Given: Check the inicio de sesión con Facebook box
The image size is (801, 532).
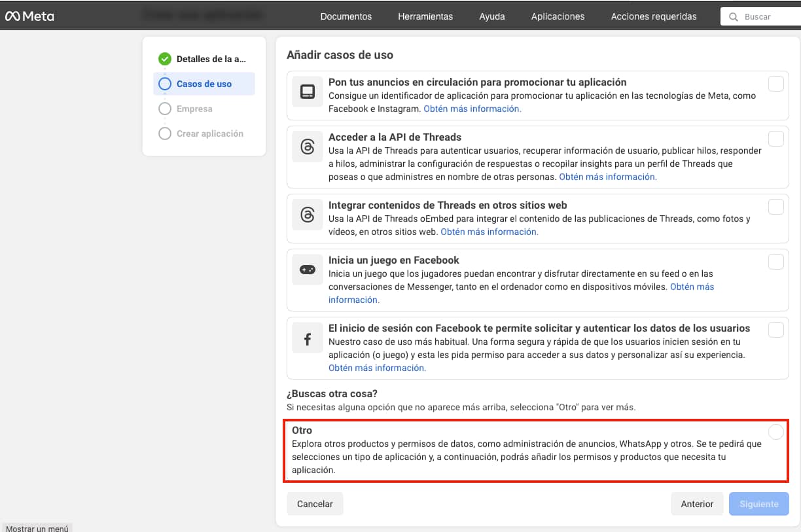Looking at the screenshot, I should pyautogui.click(x=775, y=330).
